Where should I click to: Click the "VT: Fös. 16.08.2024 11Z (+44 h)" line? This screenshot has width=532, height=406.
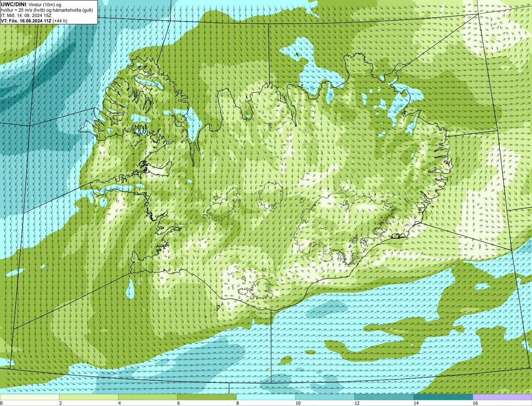(34, 21)
